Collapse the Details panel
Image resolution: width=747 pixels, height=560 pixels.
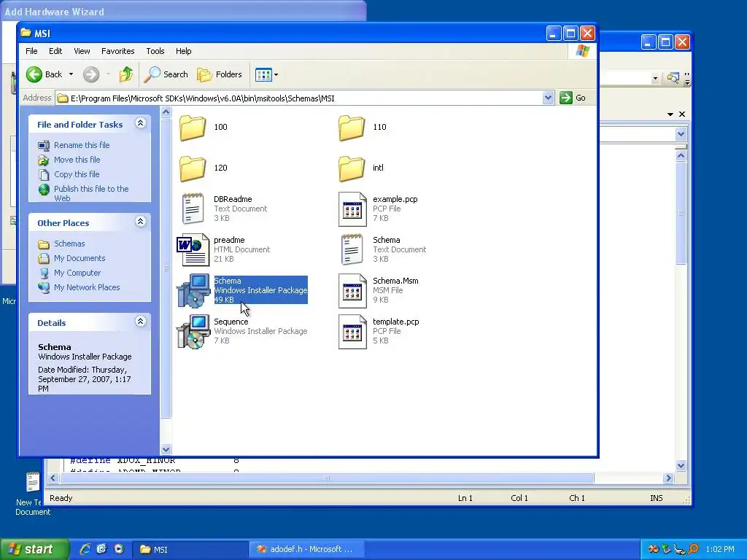[140, 322]
